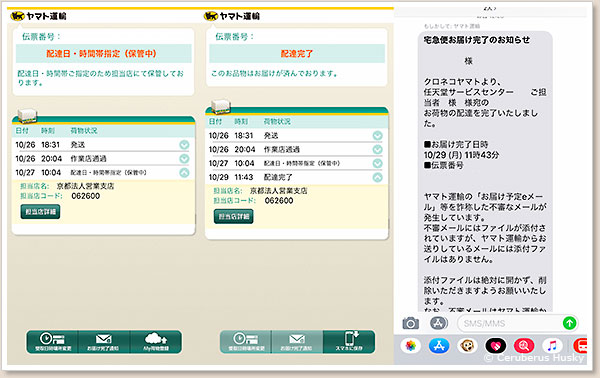Tap dimmed お届け完了通知 envelope in middle panel
Viewport: 600px width, 378px height.
pos(297,342)
